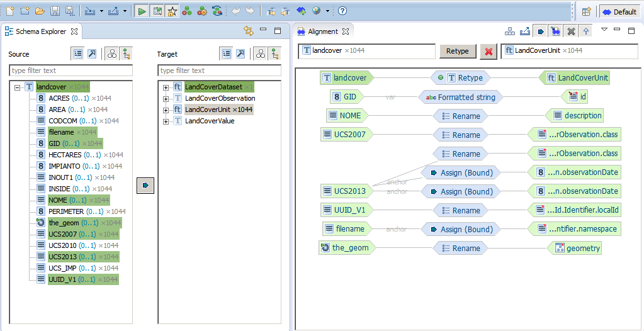Click the Save As toolbar icon

[70, 11]
